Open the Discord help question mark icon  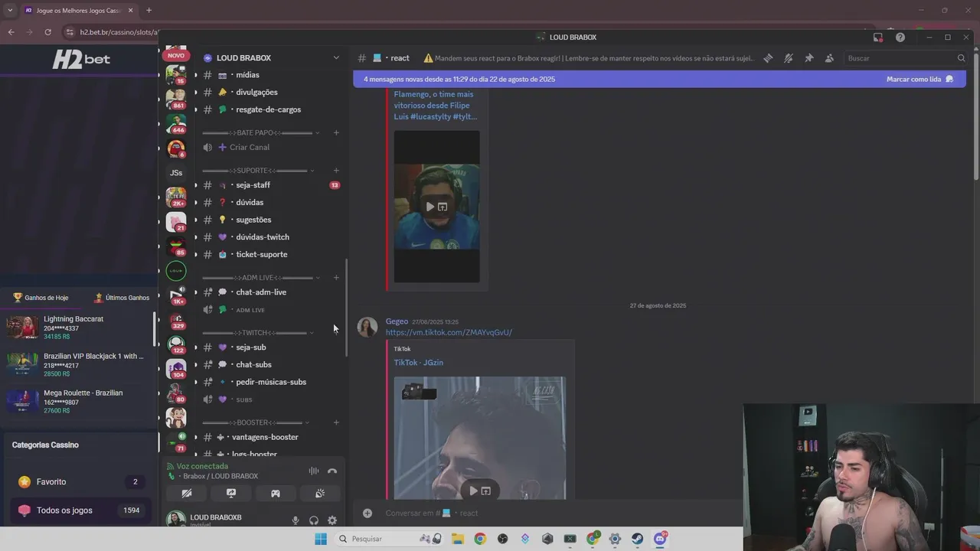point(900,37)
